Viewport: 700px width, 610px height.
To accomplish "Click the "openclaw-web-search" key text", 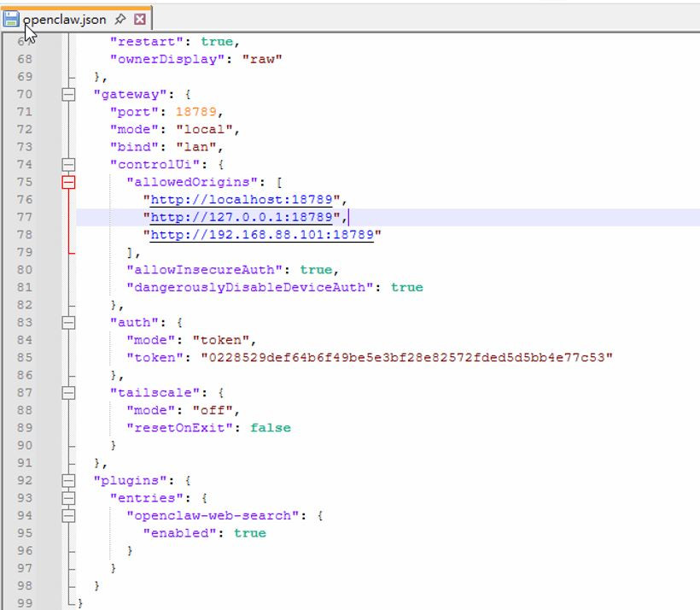I will click(213, 515).
